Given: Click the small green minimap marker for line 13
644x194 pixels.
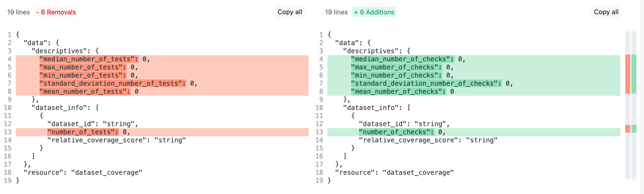Looking at the screenshot, I should [634, 129].
